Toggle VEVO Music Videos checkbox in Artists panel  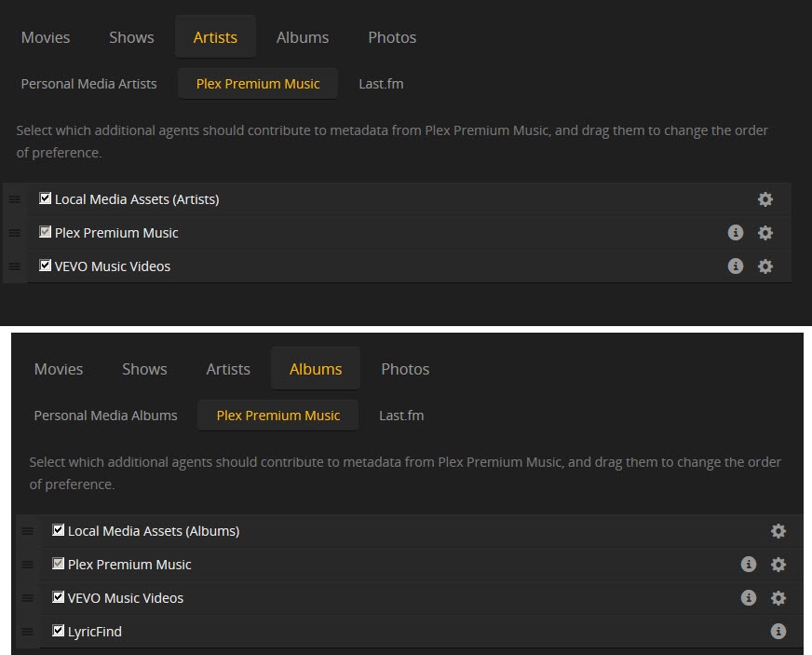(x=46, y=266)
